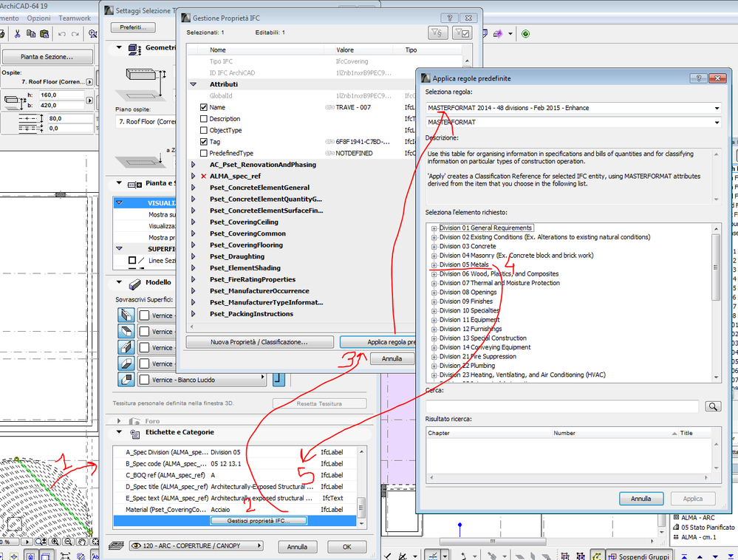Select the fifth surface override icon beside Vernice - Bianco Lucido
This screenshot has height=560, width=738.
point(126,379)
